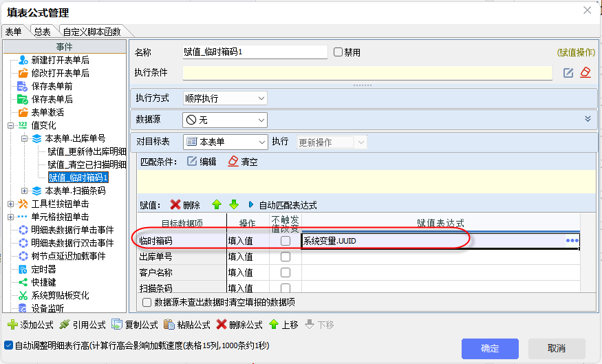Click the 名称 input field

[255, 52]
